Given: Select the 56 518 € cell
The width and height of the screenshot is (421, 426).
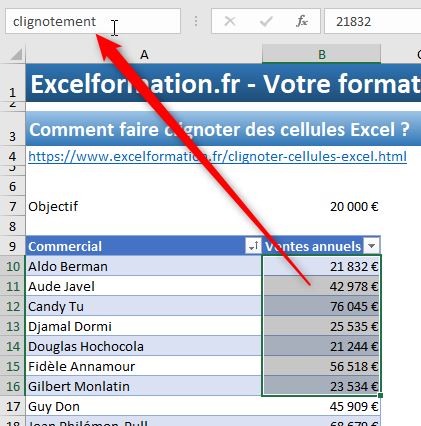Looking at the screenshot, I should tap(321, 366).
